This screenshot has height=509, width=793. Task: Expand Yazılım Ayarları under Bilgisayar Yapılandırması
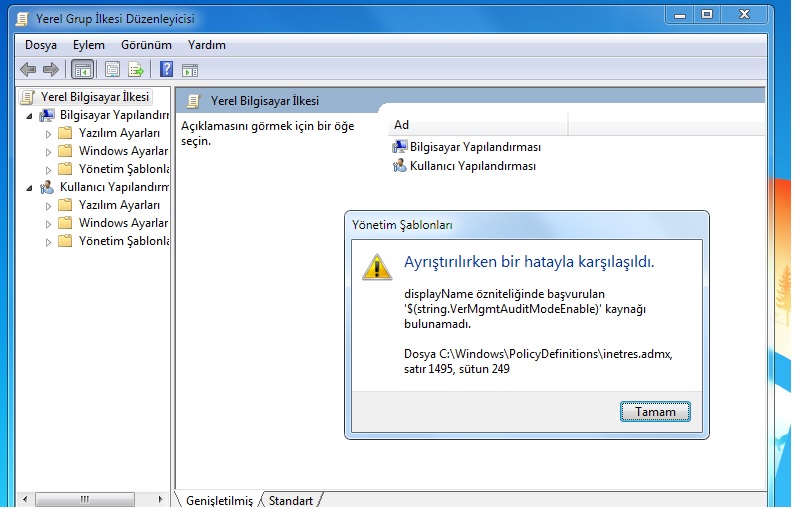coord(48,134)
